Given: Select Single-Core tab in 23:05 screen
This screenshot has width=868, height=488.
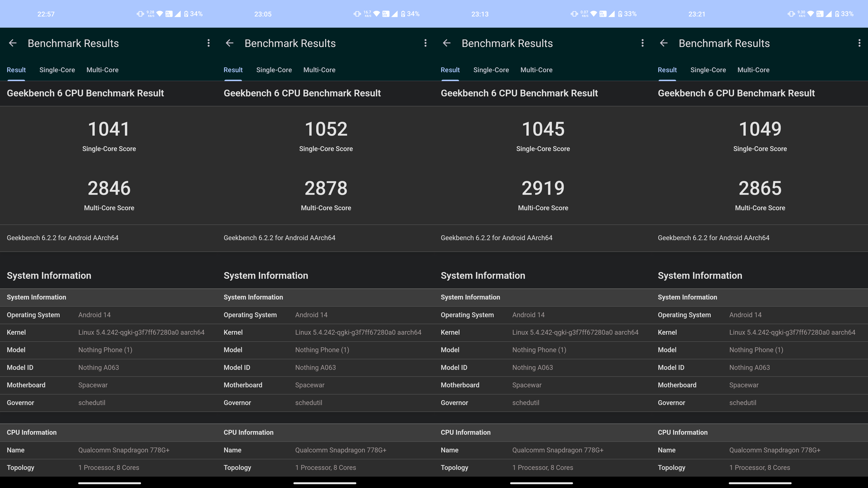Looking at the screenshot, I should pyautogui.click(x=274, y=70).
